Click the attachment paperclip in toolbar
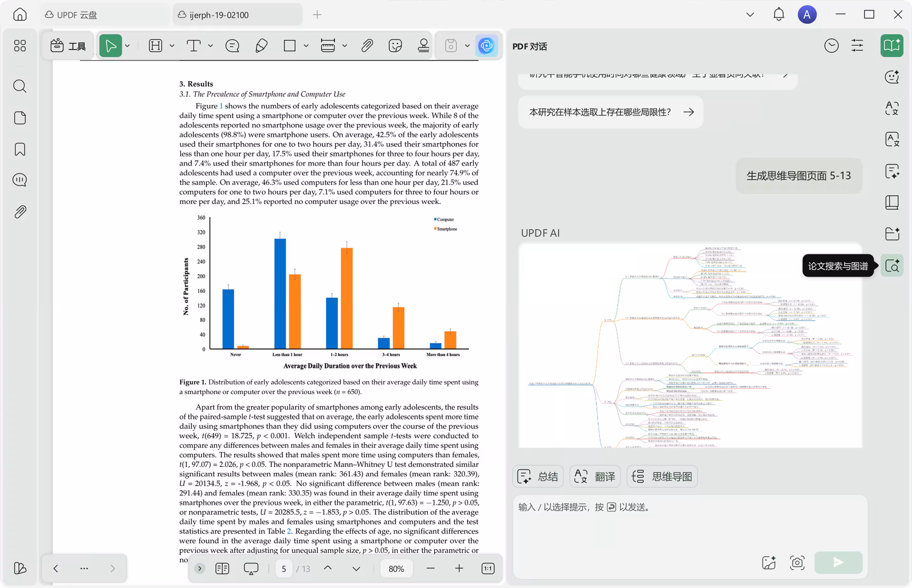This screenshot has height=588, width=912. (x=367, y=46)
